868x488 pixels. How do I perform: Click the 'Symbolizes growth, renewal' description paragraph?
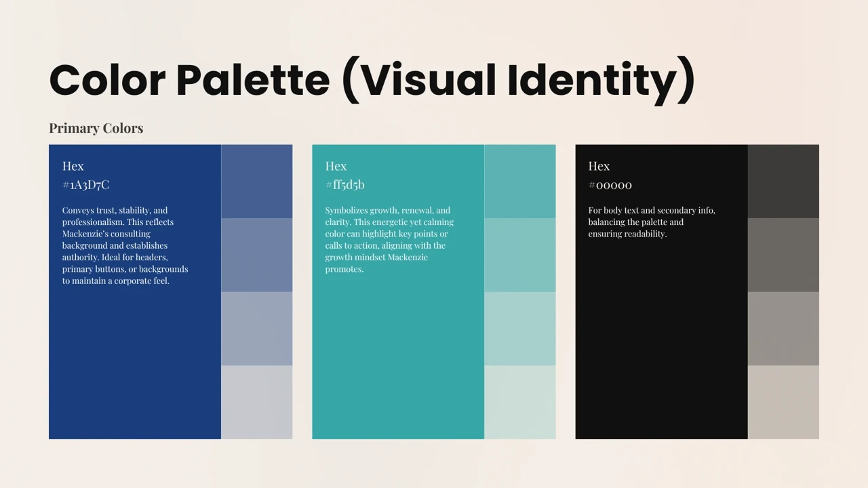[x=389, y=239]
